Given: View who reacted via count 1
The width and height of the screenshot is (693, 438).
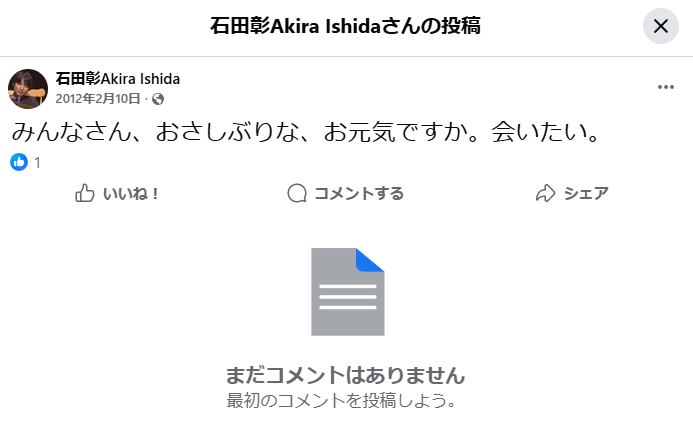Looking at the screenshot, I should (38, 162).
